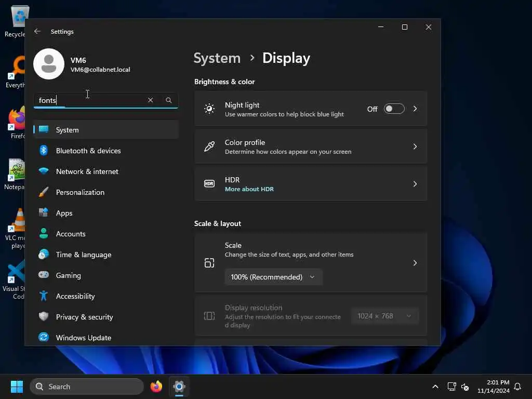
Task: Expand the Scale settings chevron
Action: (415, 262)
